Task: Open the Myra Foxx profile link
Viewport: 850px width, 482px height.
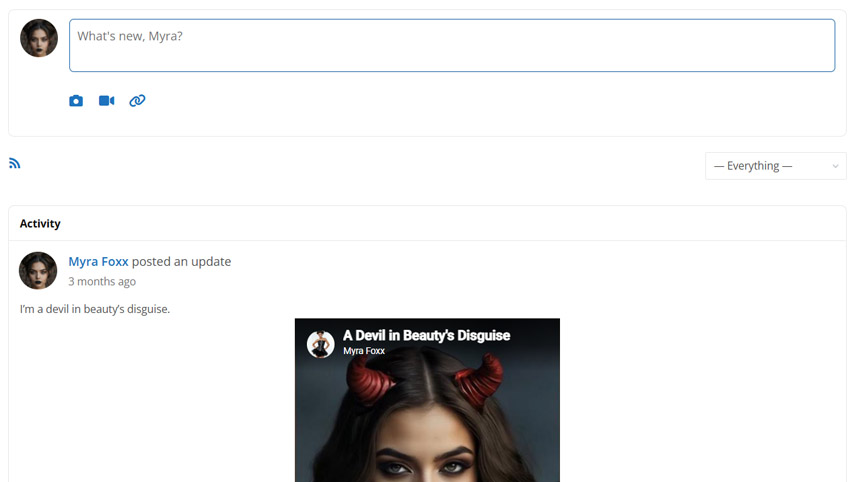Action: click(x=98, y=261)
